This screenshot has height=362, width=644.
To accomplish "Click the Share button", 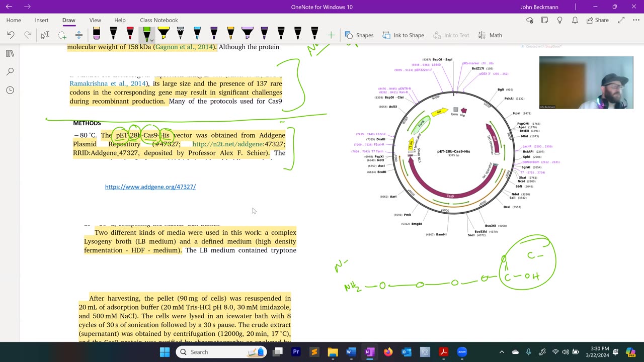I will tap(597, 20).
